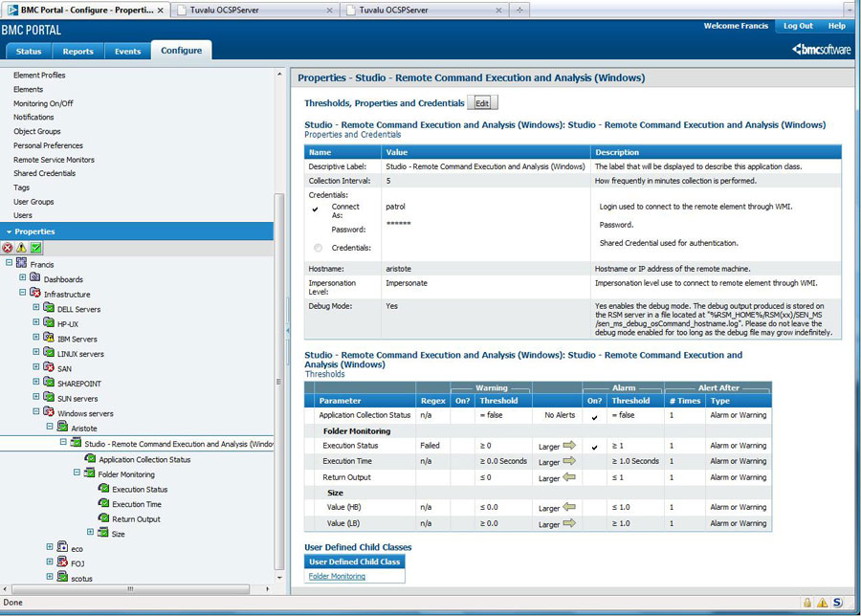Click the Execution Status parameter icon

point(103,490)
